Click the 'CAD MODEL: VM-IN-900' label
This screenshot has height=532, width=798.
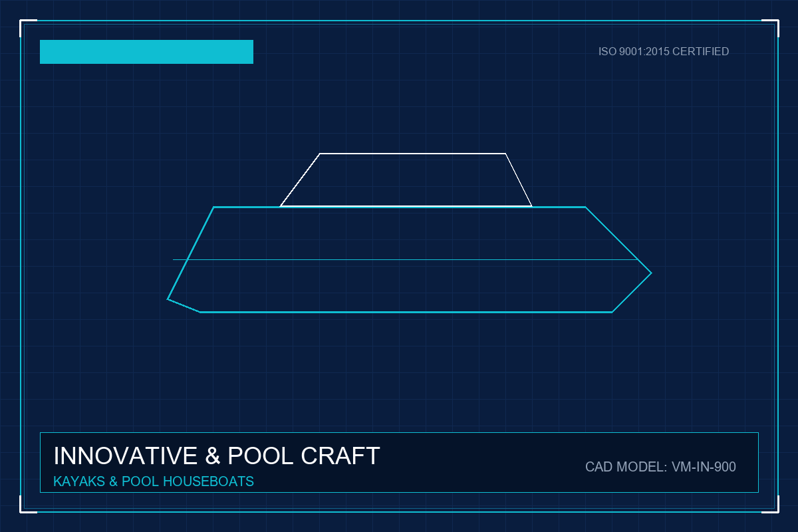click(660, 467)
